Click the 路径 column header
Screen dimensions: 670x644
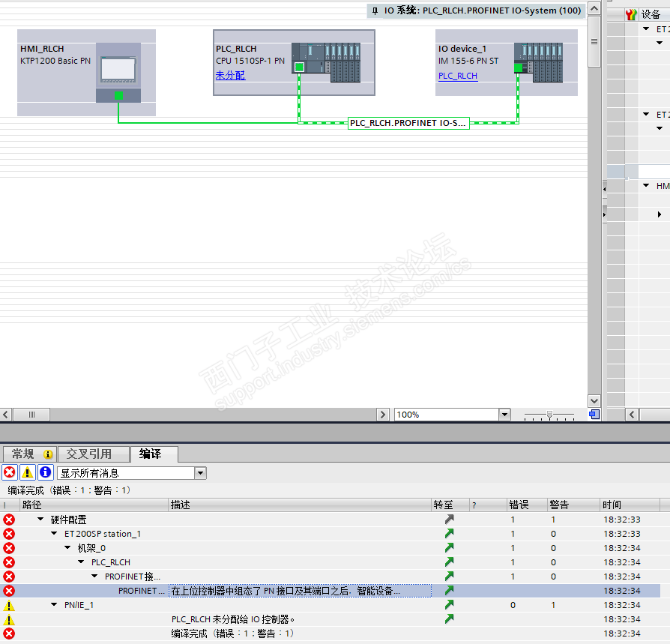click(94, 505)
